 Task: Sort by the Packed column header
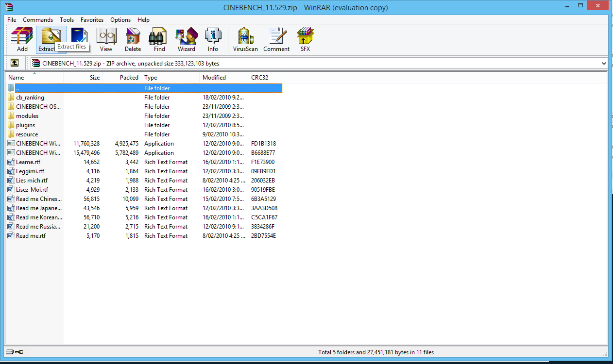tap(122, 78)
